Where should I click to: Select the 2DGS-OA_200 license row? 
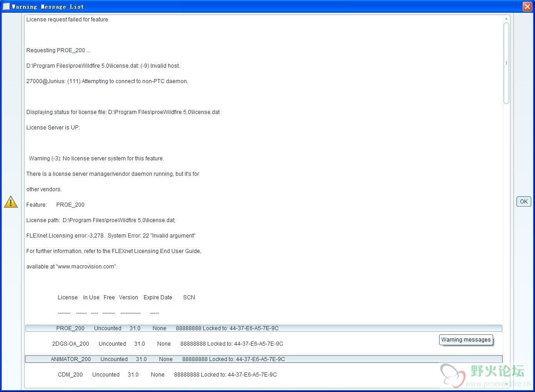[264, 343]
